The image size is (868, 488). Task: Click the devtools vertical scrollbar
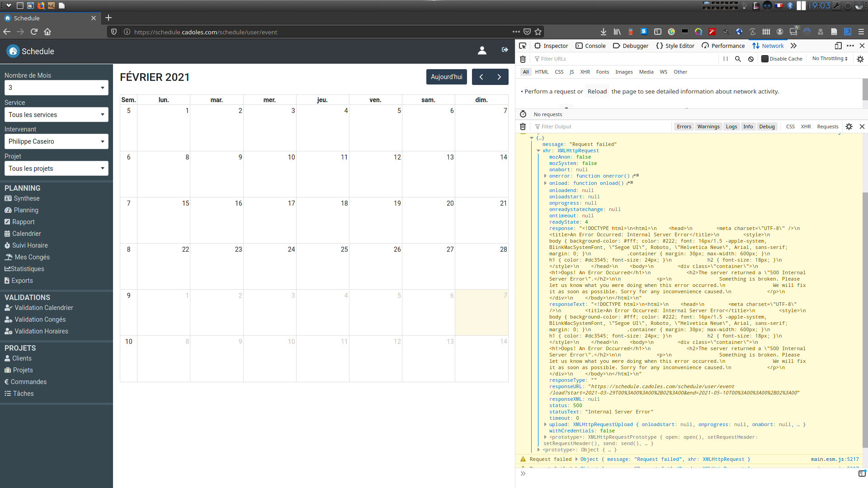coord(865,316)
